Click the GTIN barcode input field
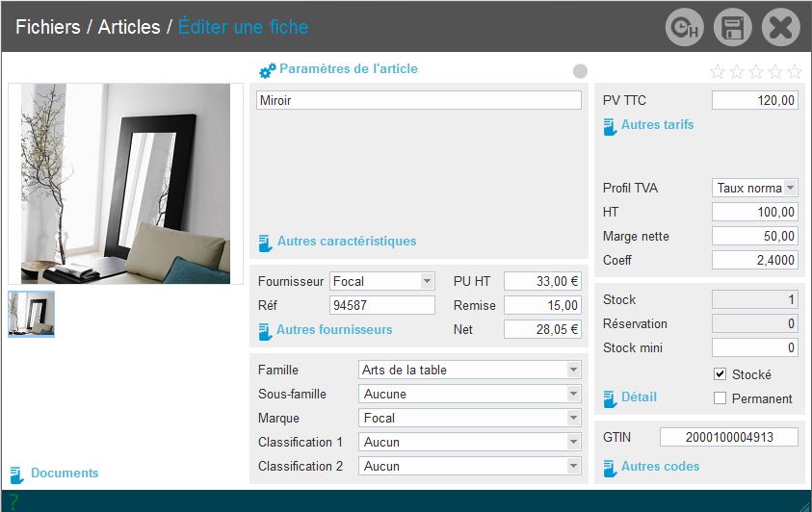This screenshot has width=812, height=512. (x=728, y=437)
